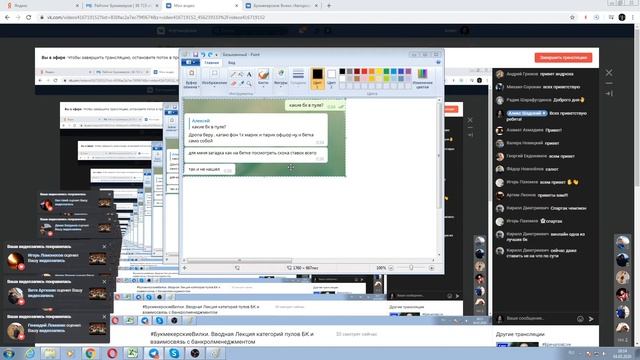Go back in the browser

point(7,18)
